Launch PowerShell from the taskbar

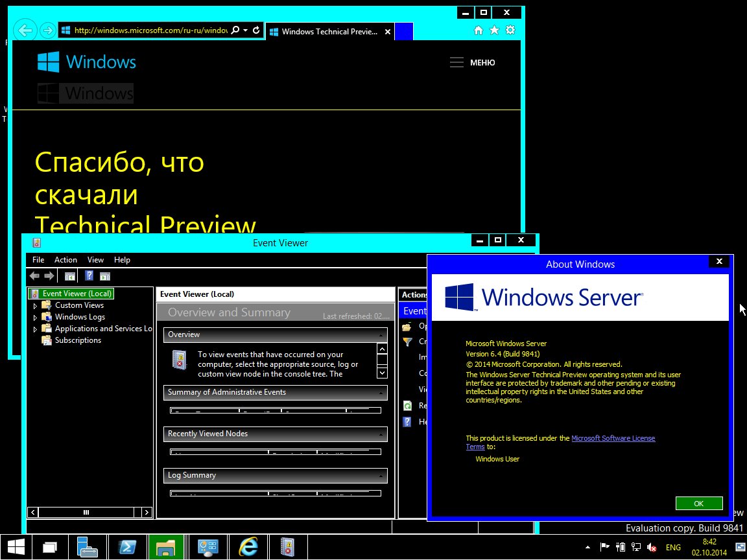tap(128, 547)
